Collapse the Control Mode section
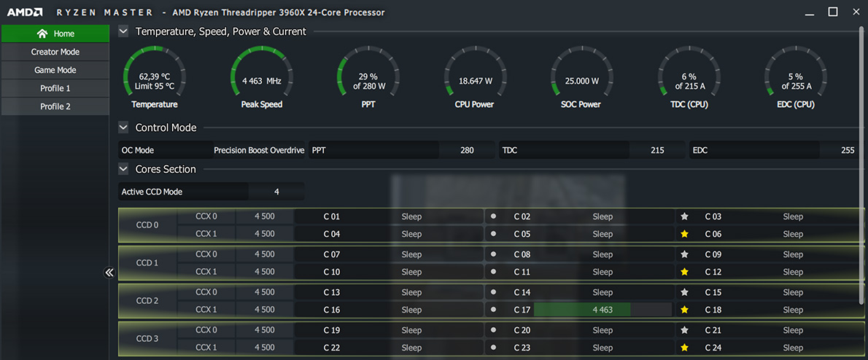Screen dimensions: 868x360 (123, 128)
